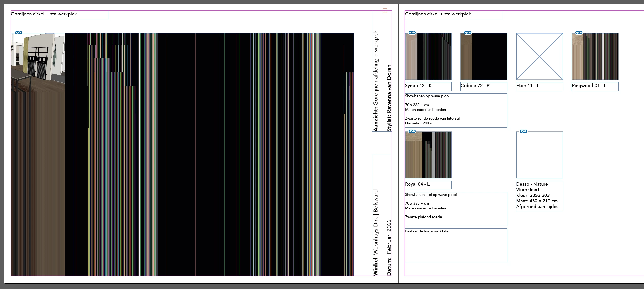Click the link badge on the Royal swatch

point(412,131)
